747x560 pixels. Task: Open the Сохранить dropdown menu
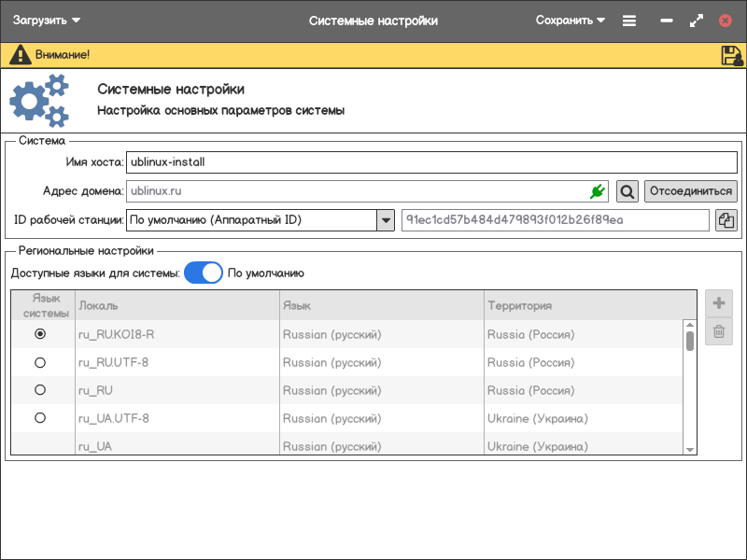[x=570, y=21]
